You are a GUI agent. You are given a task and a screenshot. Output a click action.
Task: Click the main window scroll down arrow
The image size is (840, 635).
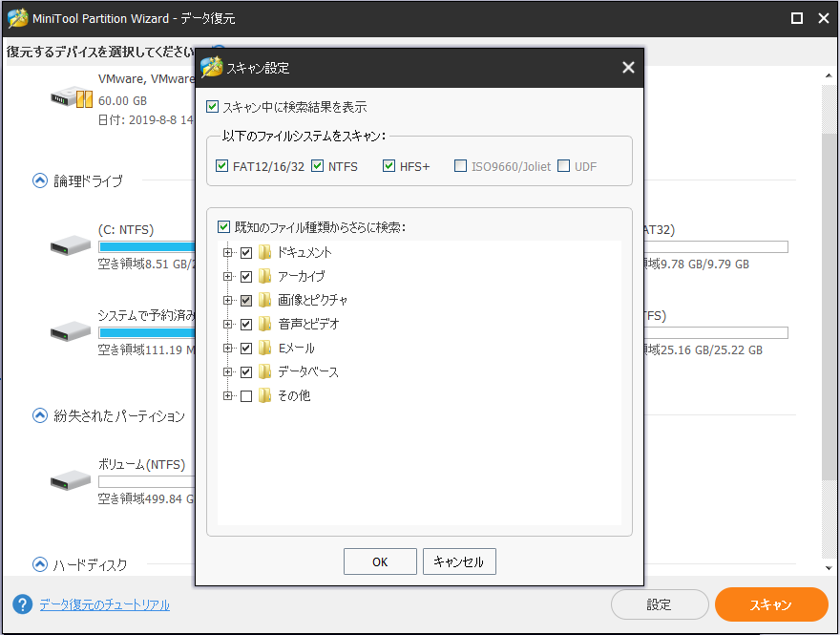tap(829, 568)
